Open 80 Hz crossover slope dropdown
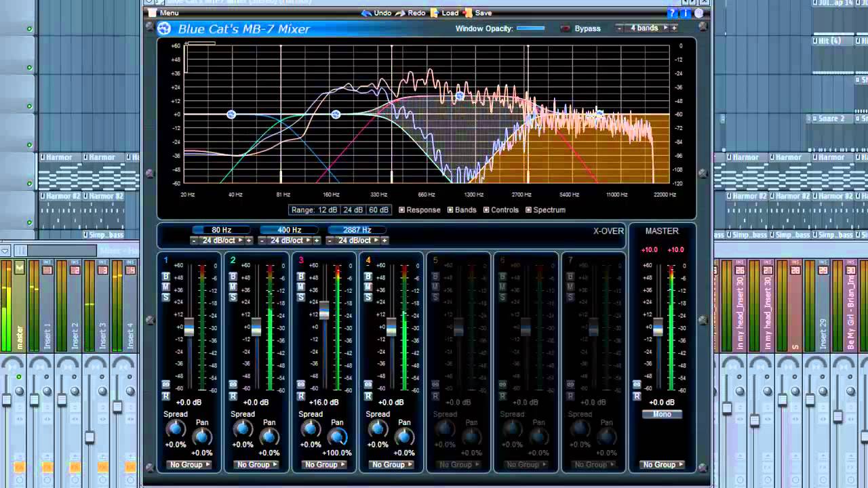 (222, 241)
